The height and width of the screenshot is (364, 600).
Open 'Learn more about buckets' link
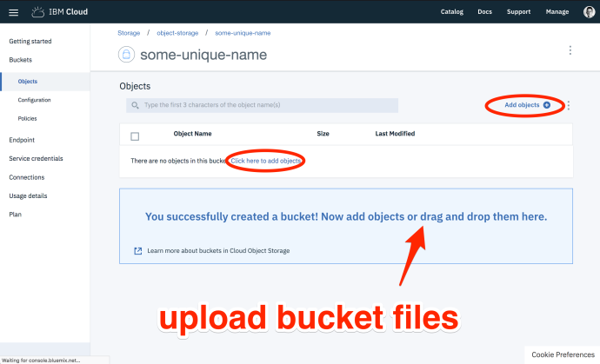[218, 250]
